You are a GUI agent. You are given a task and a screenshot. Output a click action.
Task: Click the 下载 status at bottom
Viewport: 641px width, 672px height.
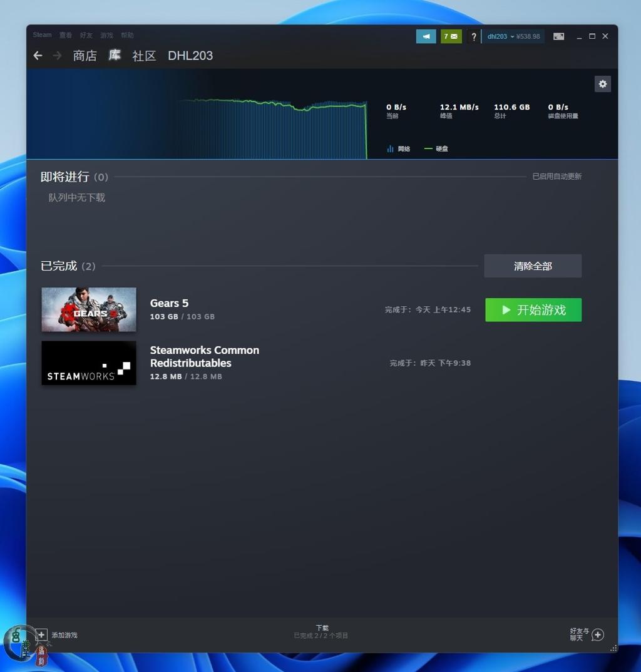(321, 632)
